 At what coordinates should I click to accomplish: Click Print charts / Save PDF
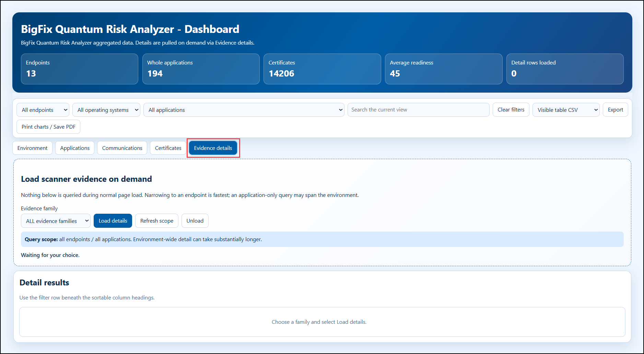pos(48,127)
